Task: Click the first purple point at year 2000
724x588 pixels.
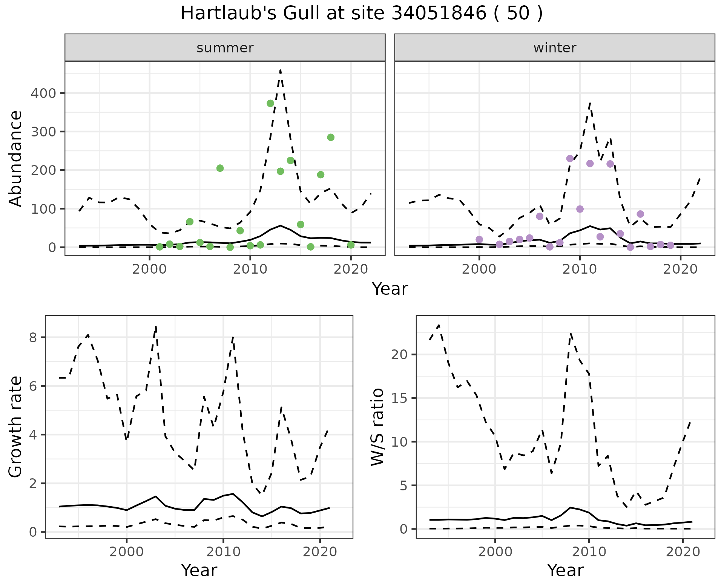Action: (479, 240)
